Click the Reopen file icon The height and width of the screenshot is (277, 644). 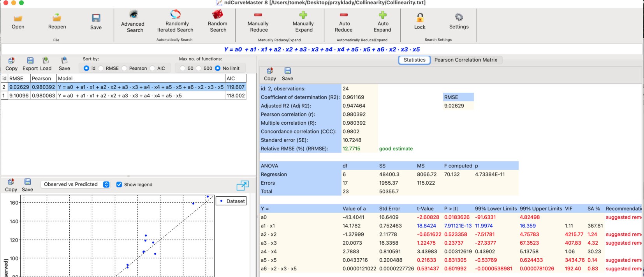tap(57, 18)
